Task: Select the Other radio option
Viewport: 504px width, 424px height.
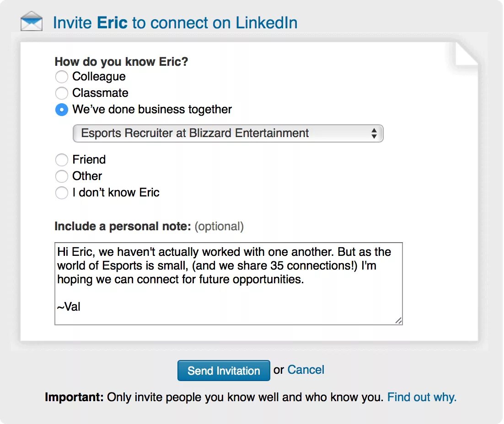Action: [61, 176]
